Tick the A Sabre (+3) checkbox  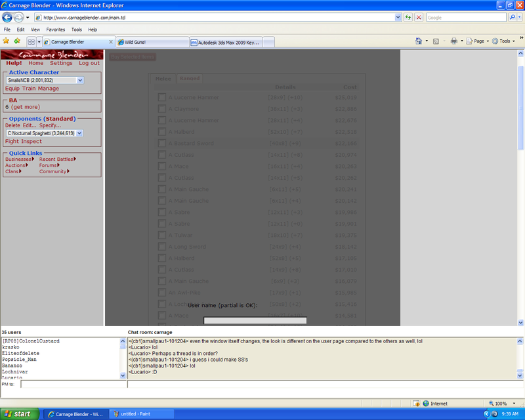coord(161,212)
